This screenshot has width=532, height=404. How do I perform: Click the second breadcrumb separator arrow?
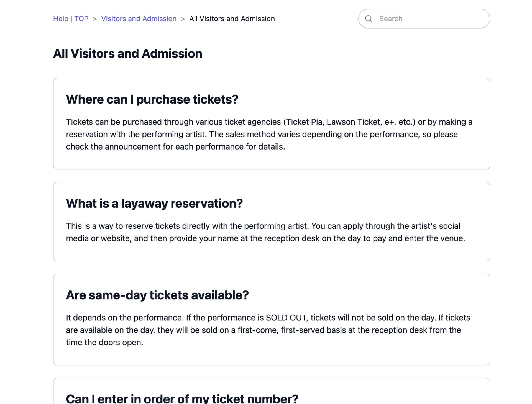coord(183,19)
